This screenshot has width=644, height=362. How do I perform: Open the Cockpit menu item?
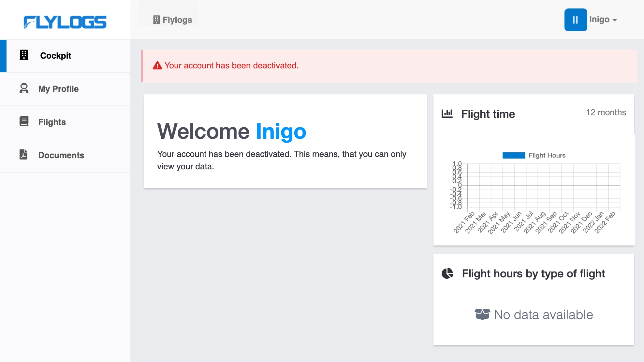[55, 56]
